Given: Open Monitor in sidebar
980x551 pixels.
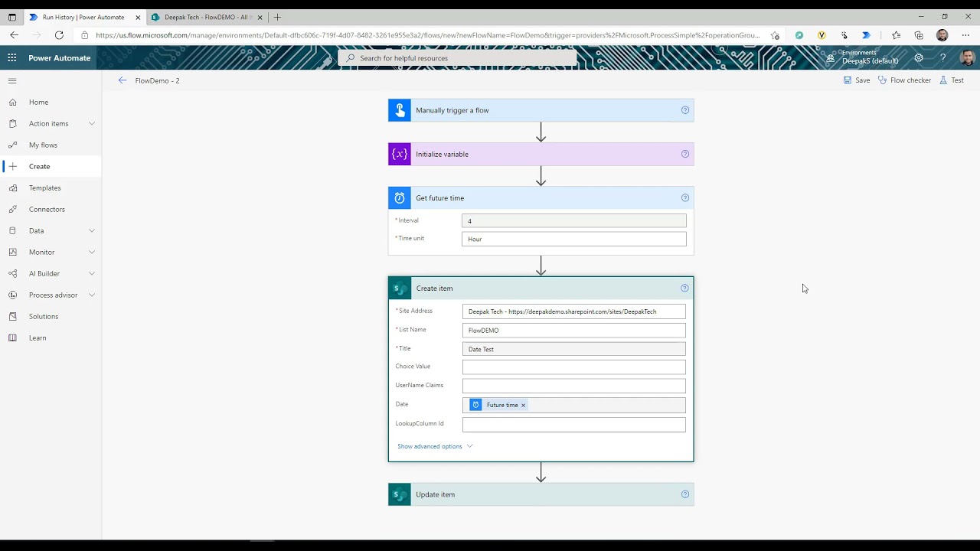Looking at the screenshot, I should point(41,252).
